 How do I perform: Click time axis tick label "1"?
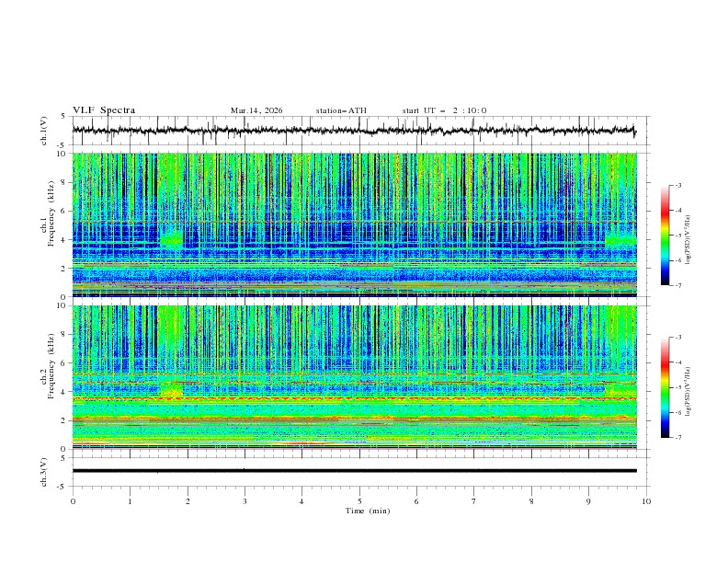click(130, 501)
